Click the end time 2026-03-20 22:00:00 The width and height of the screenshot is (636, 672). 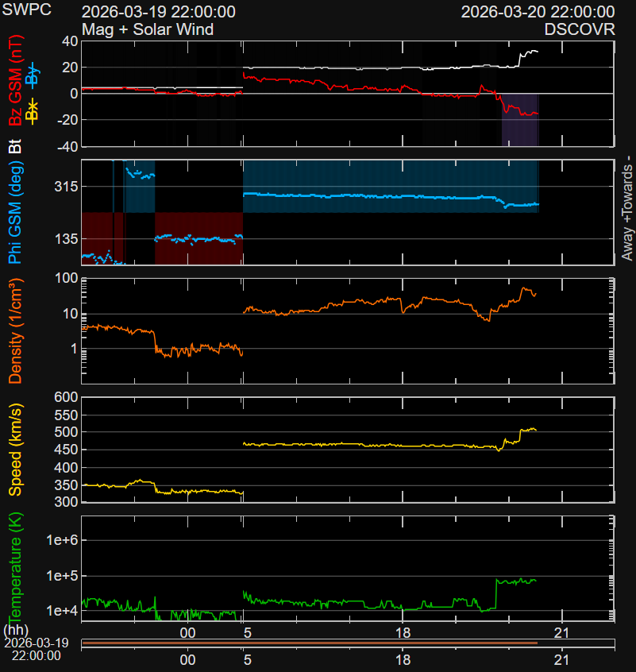[x=538, y=12]
